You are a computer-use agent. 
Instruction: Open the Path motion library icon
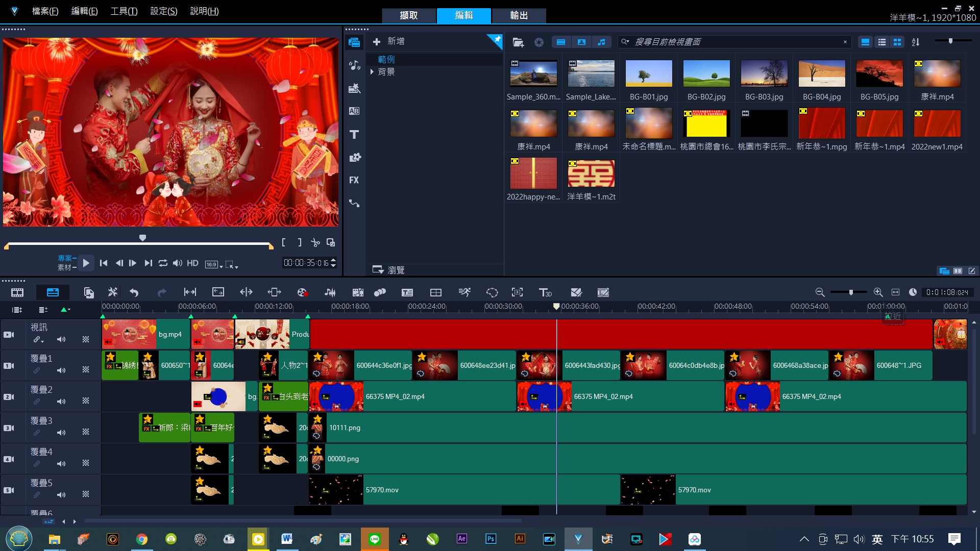354,203
